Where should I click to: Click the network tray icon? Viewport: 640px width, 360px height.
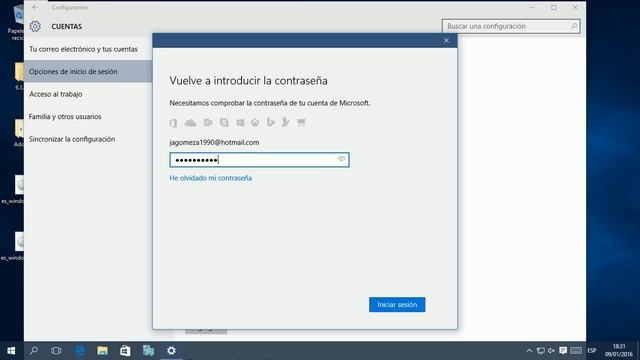541,351
